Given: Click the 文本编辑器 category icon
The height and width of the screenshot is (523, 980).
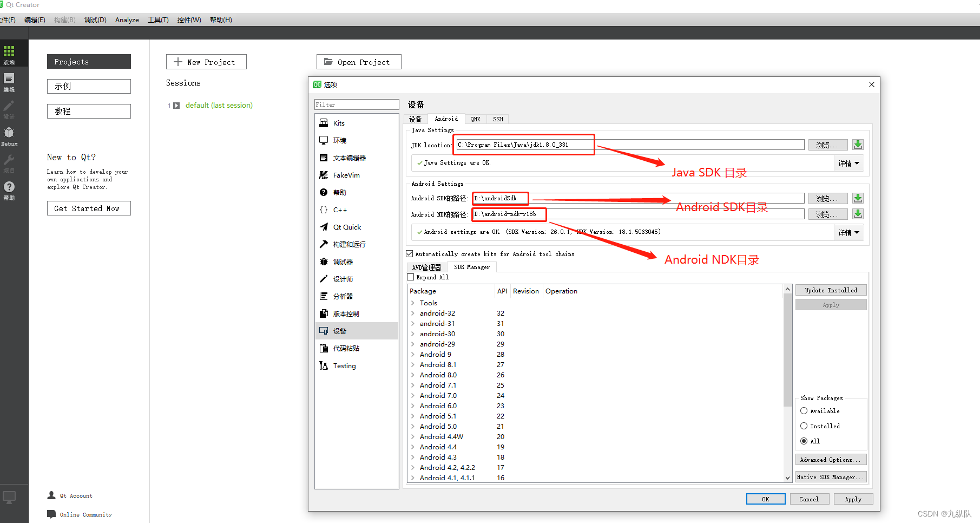Looking at the screenshot, I should 324,158.
